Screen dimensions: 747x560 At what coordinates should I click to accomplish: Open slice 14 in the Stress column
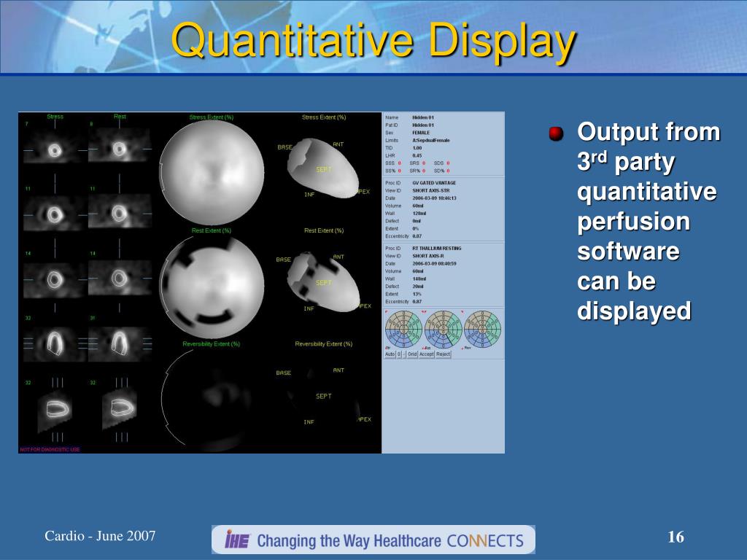pos(55,279)
